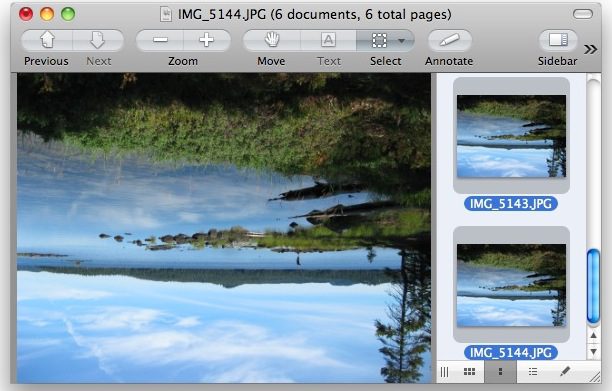612x391 pixels.
Task: Activate the rectangular Select tool
Action: click(379, 40)
